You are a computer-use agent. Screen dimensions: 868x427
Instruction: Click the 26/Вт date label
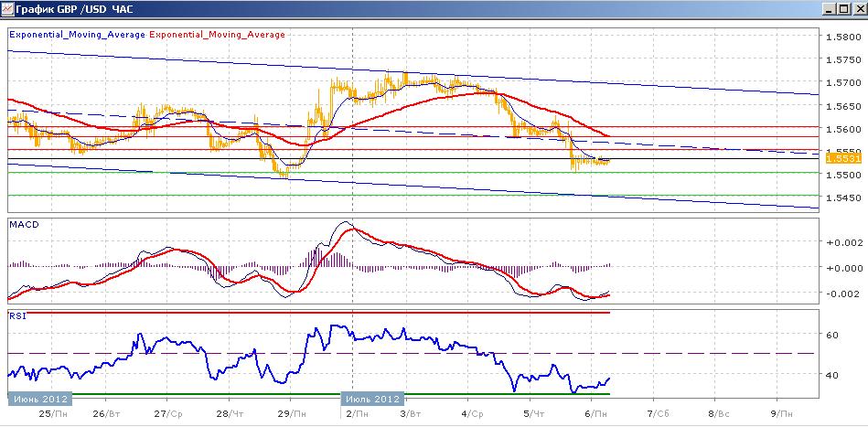pyautogui.click(x=104, y=413)
